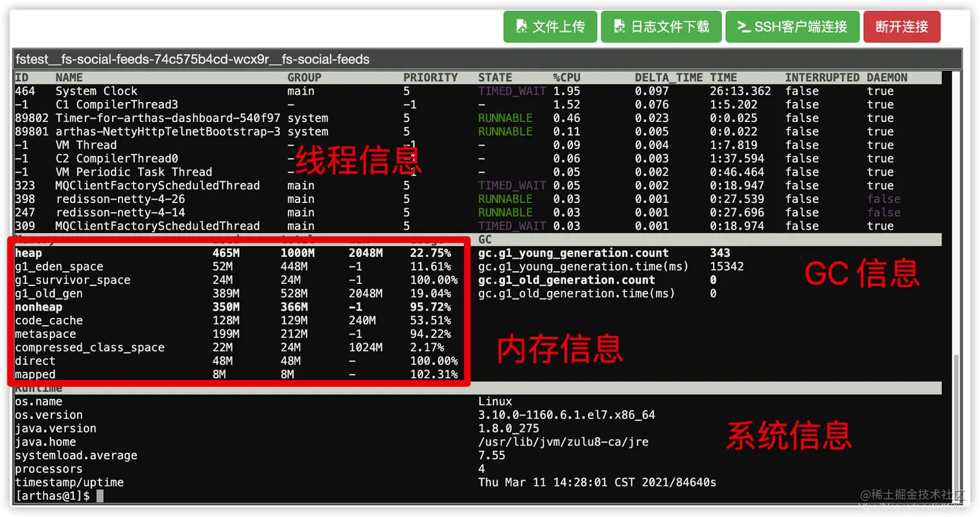980x517 pixels.
Task: Click the STATE column header
Action: pyautogui.click(x=495, y=78)
